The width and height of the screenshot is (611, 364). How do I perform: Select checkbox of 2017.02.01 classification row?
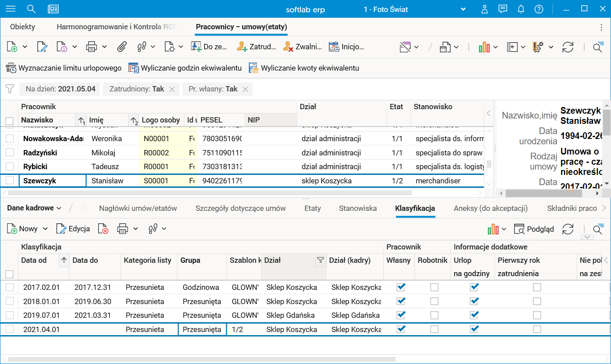coord(9,287)
